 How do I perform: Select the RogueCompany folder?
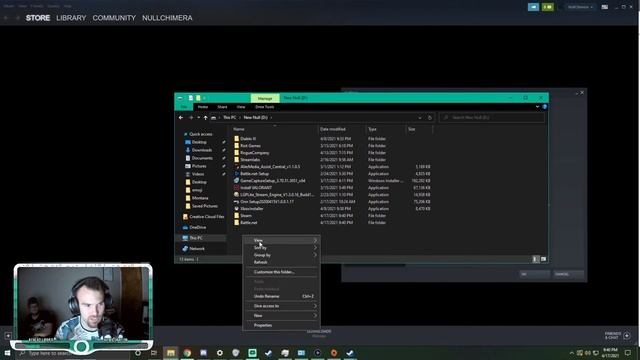click(x=254, y=153)
